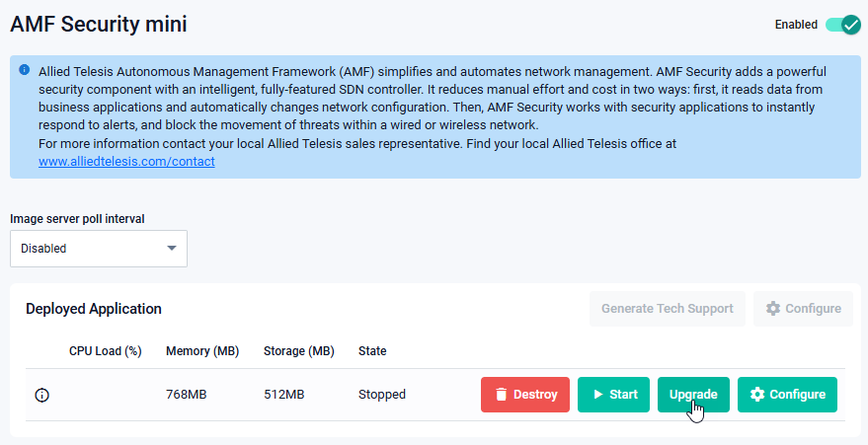Screen dimensions: 868x445
Task: Click the arrow beside the Disabled selection
Action: point(172,249)
